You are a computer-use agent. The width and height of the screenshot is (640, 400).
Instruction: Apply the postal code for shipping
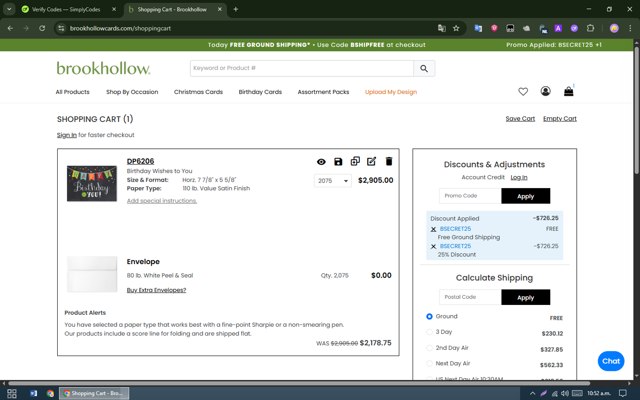[x=526, y=297]
